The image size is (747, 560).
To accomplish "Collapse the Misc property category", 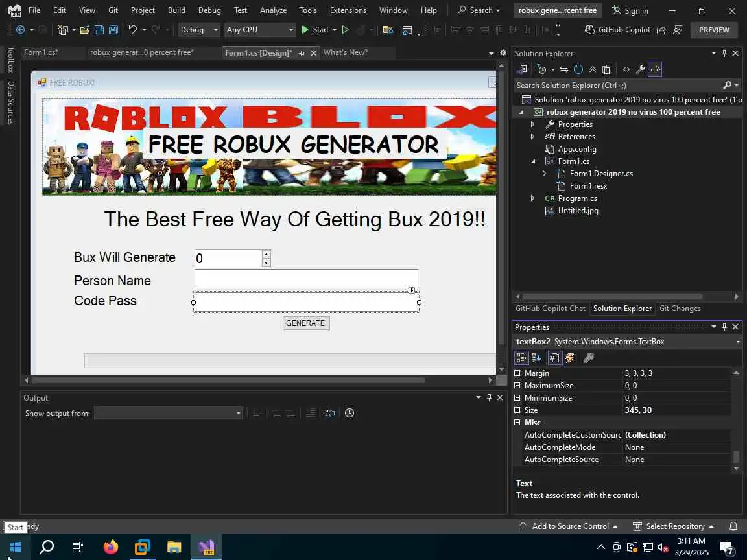I will click(517, 423).
